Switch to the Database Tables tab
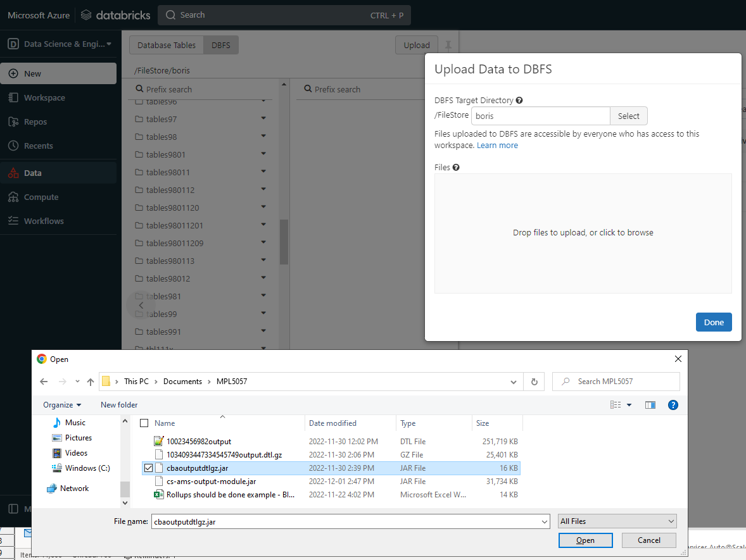Image resolution: width=746 pixels, height=560 pixels. click(x=167, y=45)
